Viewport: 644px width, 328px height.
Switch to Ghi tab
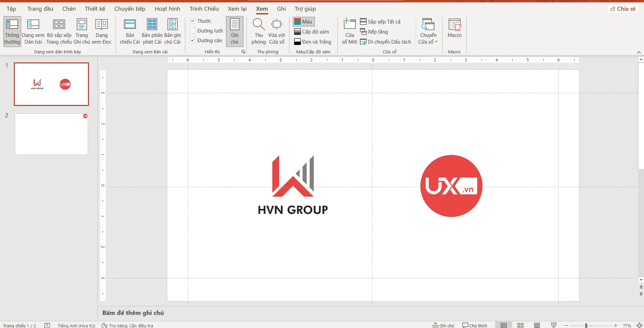(281, 9)
